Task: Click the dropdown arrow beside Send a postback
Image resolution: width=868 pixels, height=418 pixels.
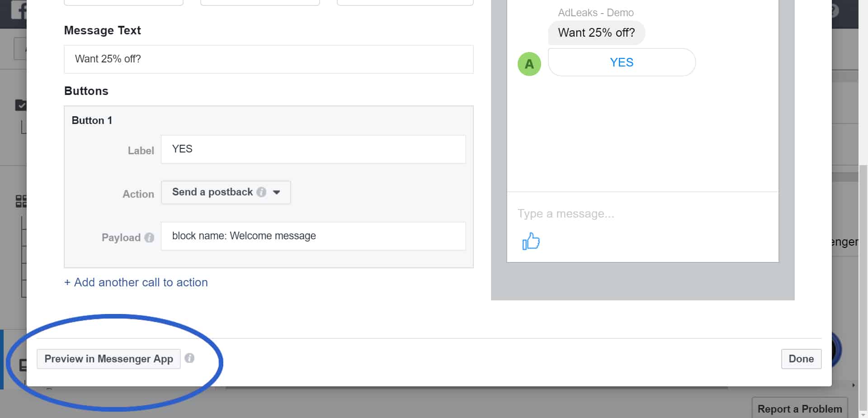Action: click(x=277, y=192)
